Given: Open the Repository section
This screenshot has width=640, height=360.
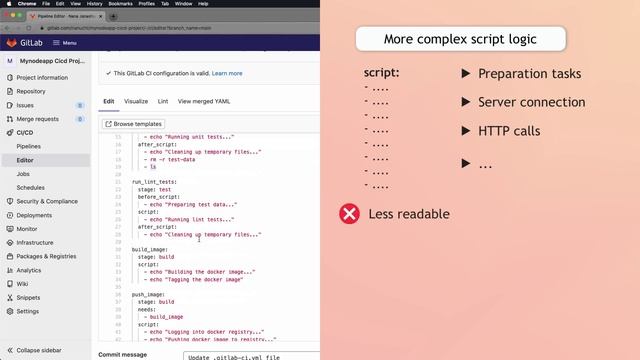Looking at the screenshot, I should coord(31,91).
